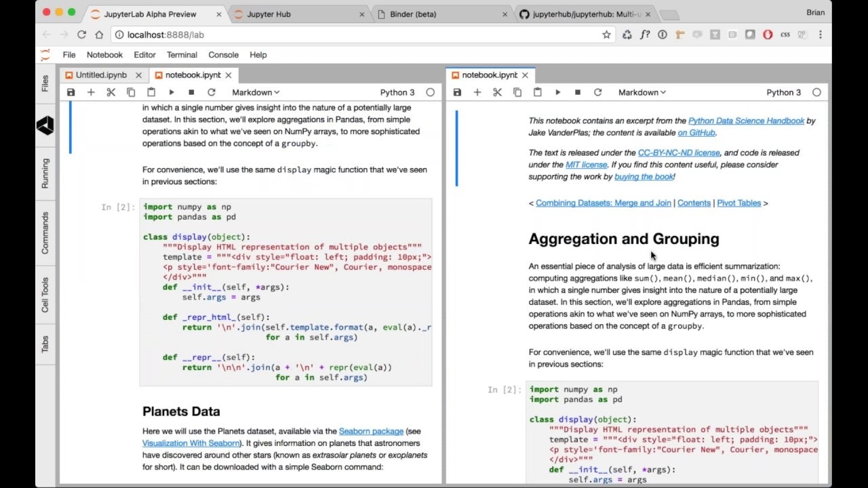
Task: Save the notebook using the save icon
Action: (71, 91)
